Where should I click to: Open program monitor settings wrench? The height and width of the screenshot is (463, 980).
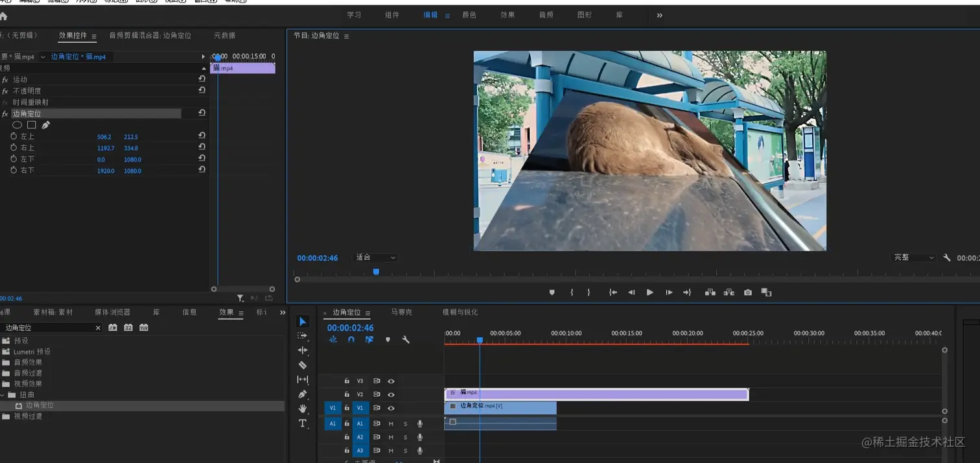coord(947,257)
